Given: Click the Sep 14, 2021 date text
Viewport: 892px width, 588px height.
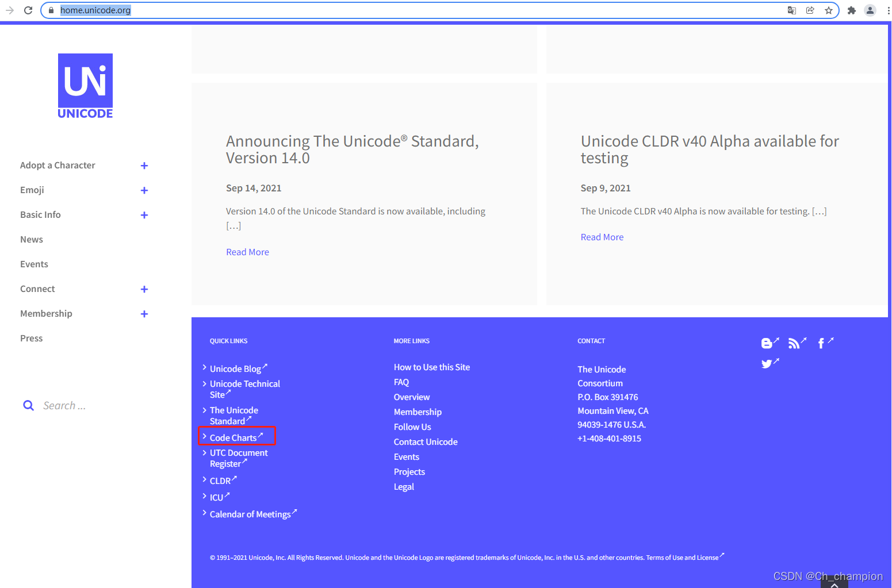Looking at the screenshot, I should click(254, 188).
